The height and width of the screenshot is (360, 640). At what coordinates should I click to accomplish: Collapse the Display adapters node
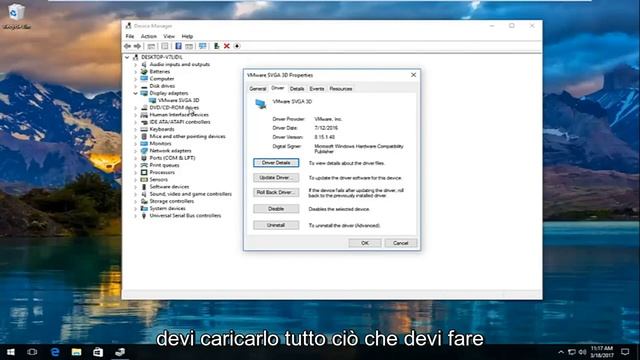pos(136,93)
